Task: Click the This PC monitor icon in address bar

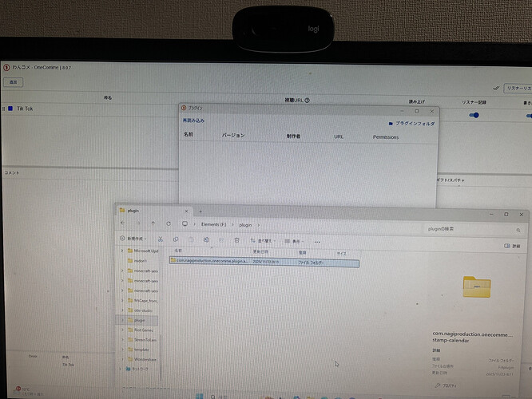Action: pyautogui.click(x=185, y=224)
